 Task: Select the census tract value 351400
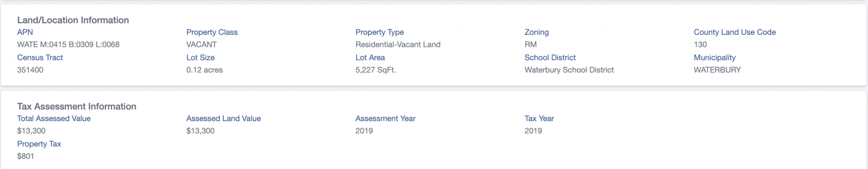click(30, 70)
